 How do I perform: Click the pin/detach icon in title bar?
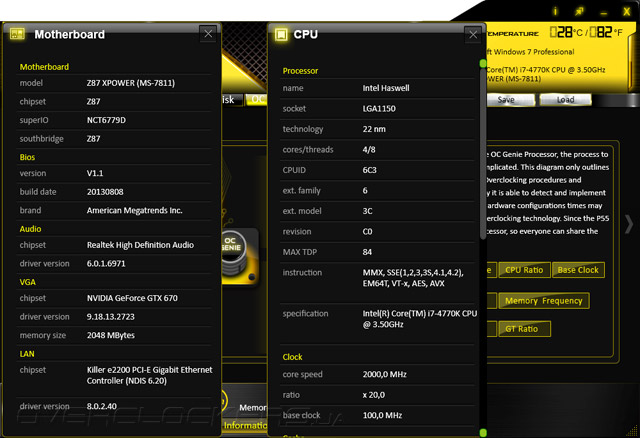(579, 11)
